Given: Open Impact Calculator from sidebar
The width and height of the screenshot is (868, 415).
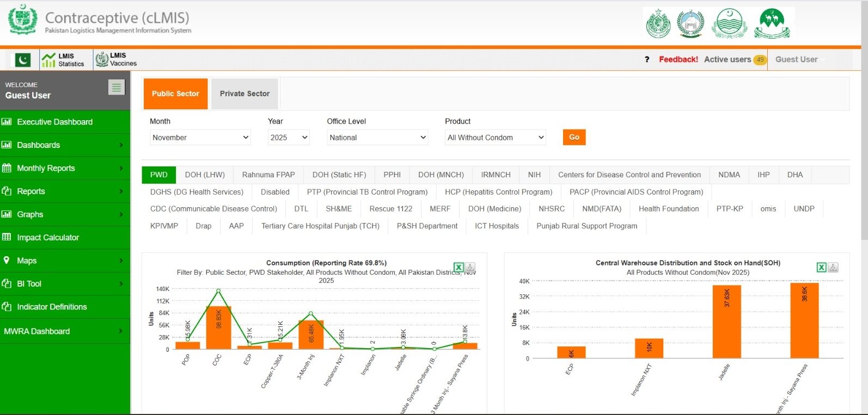Looking at the screenshot, I should tap(48, 238).
